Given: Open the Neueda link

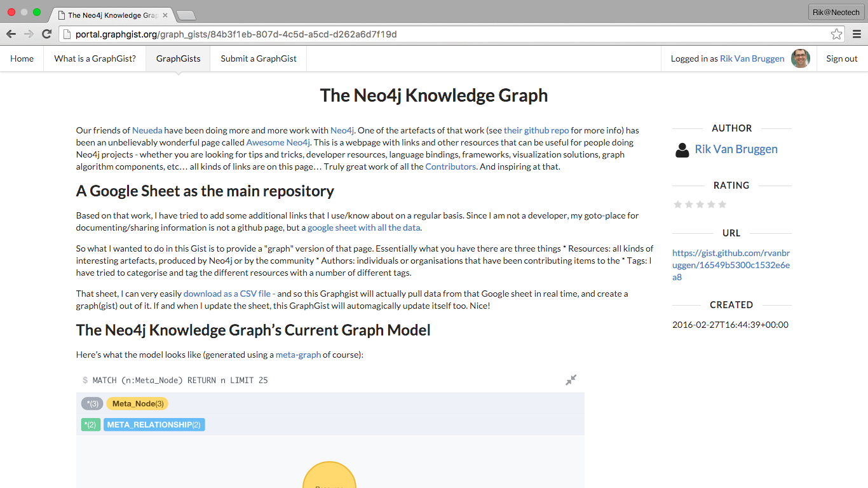Looking at the screenshot, I should (147, 130).
